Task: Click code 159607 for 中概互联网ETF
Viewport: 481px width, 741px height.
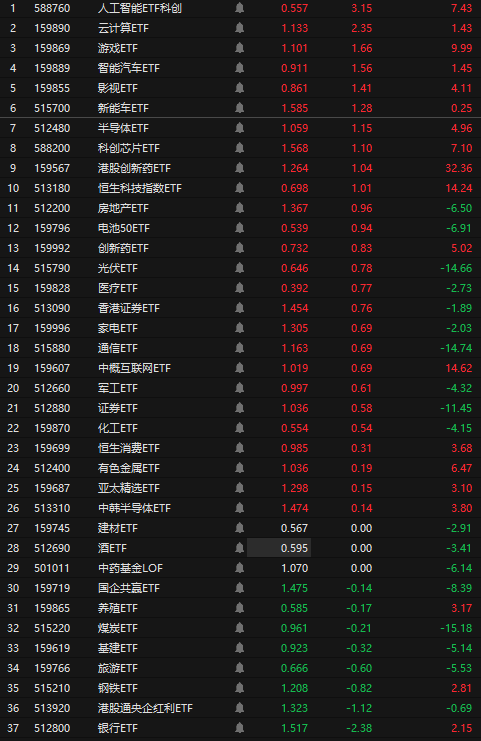Action: pos(52,368)
